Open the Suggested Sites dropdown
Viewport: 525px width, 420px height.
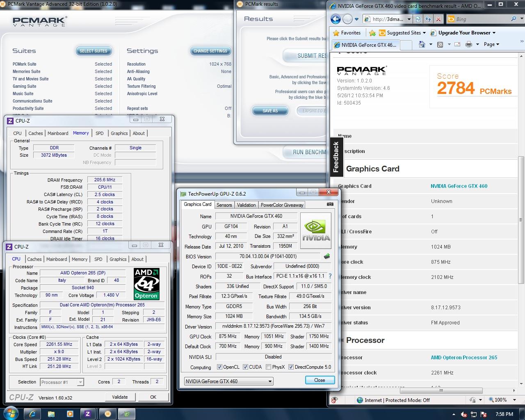[x=424, y=33]
